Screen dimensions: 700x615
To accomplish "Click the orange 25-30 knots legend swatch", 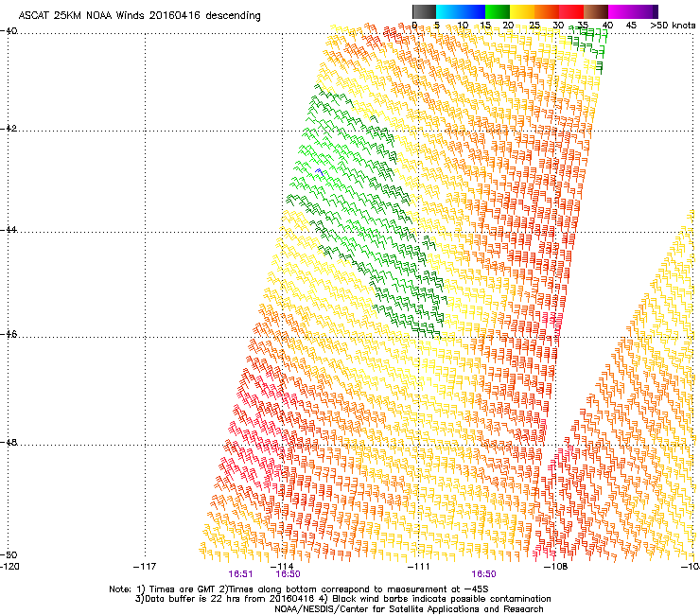I will pyautogui.click(x=547, y=11).
